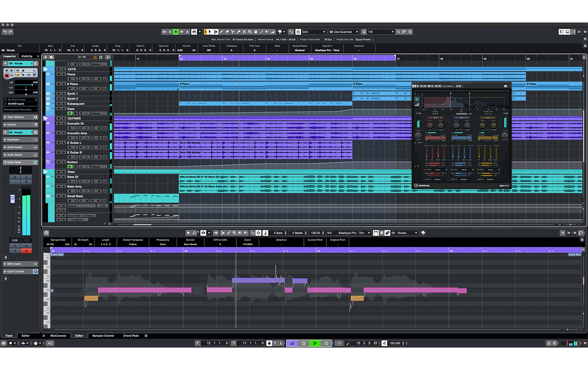
Task: Select the Zoom magnifier tool in main toolbar
Action: (250, 32)
